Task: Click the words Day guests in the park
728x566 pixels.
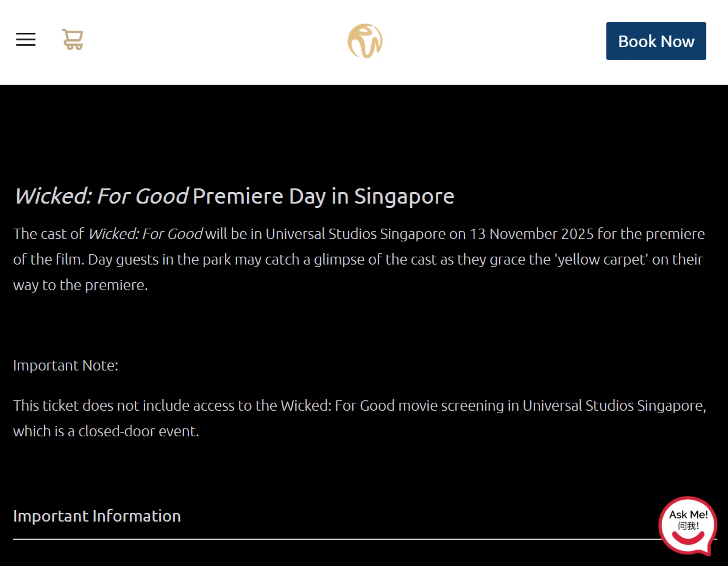Action: (x=160, y=260)
